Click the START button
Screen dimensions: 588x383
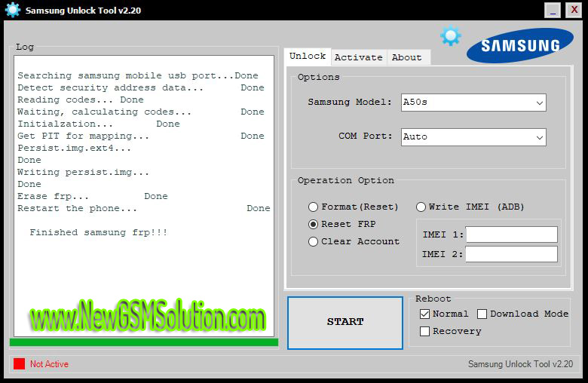[x=345, y=323]
